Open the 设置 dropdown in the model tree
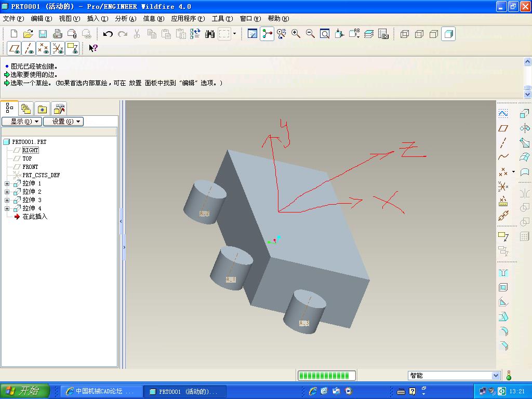The width and height of the screenshot is (532, 399). click(63, 122)
